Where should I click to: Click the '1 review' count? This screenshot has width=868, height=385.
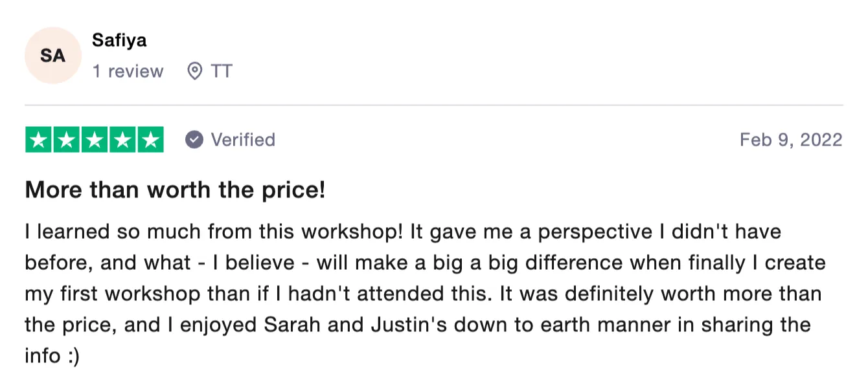[128, 71]
